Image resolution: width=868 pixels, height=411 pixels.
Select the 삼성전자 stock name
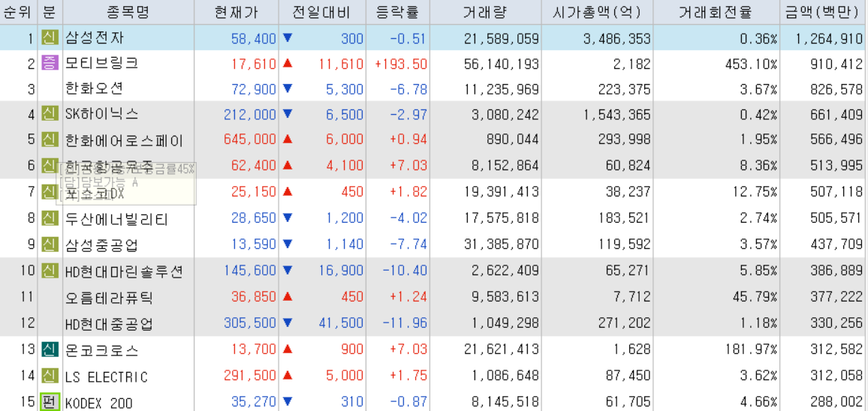coord(95,38)
